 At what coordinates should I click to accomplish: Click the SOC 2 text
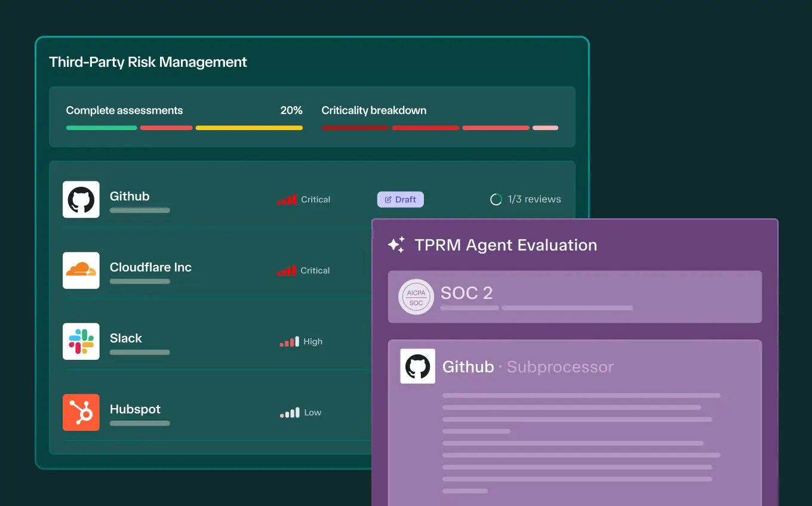click(466, 293)
